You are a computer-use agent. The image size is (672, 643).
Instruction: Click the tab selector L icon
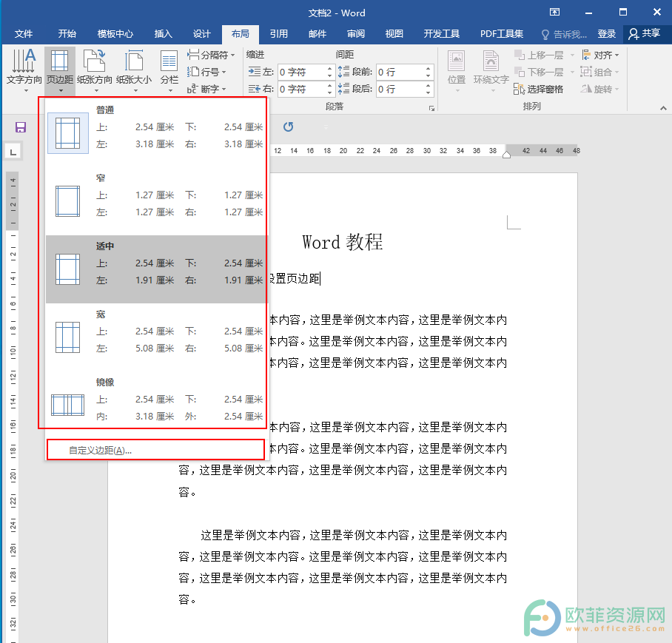coord(13,151)
